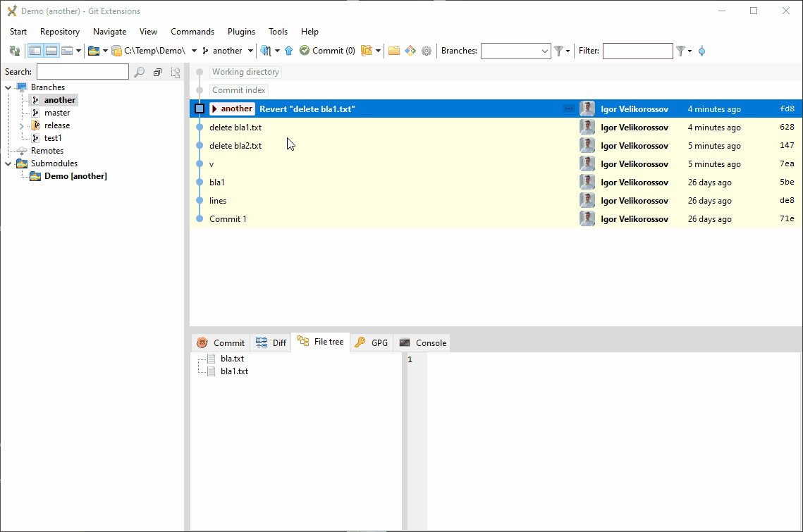Click the 'another' branch label in revision grid
The image size is (803, 532).
tap(233, 109)
